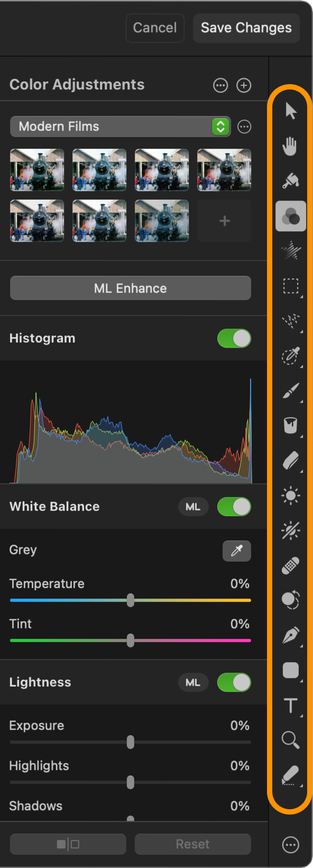Click the ML Enhance button
The width and height of the screenshot is (313, 868).
pyautogui.click(x=131, y=288)
